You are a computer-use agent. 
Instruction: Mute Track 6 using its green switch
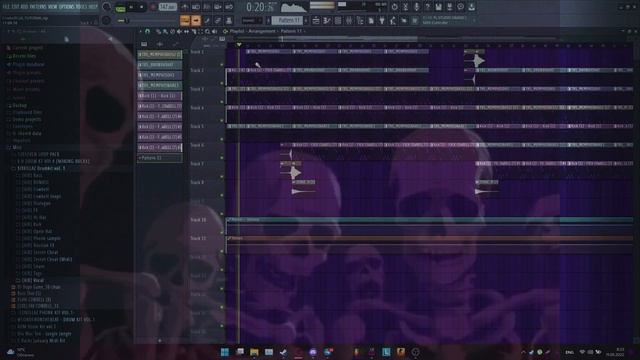tap(222, 158)
